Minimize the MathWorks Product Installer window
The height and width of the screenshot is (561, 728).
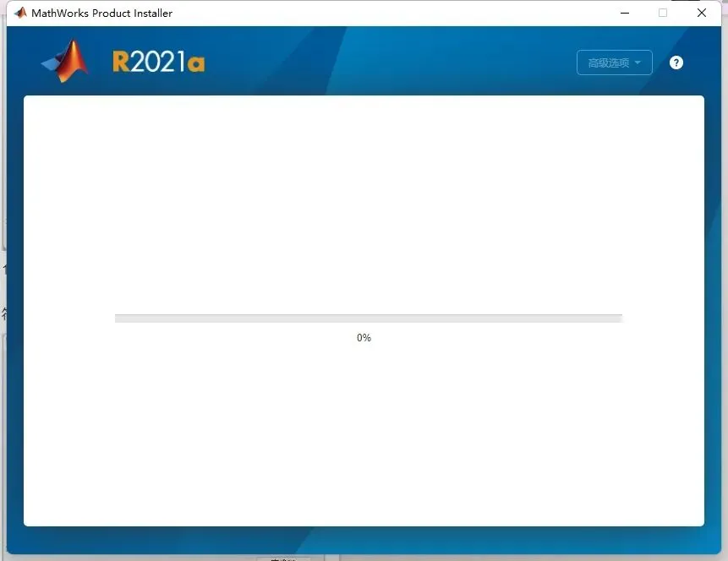click(625, 13)
